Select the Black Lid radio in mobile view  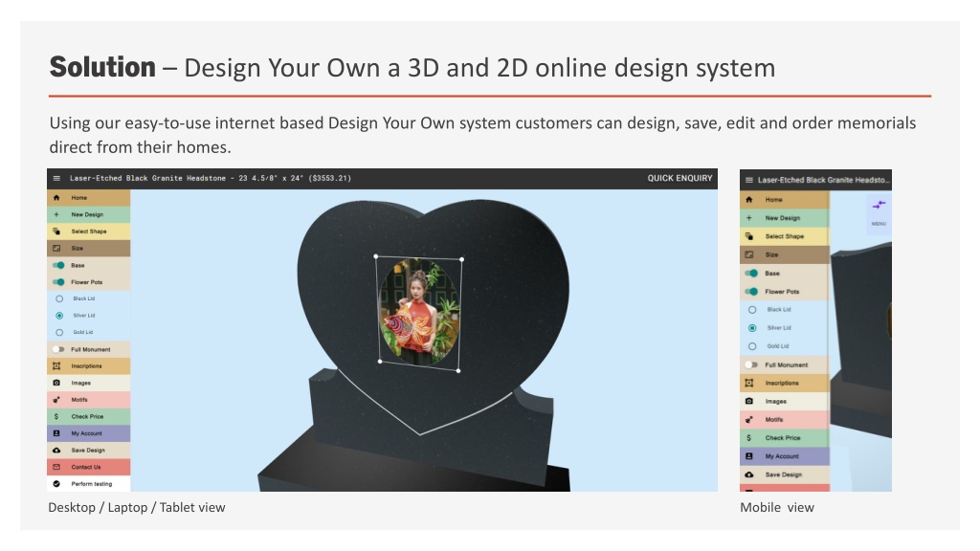(x=752, y=310)
